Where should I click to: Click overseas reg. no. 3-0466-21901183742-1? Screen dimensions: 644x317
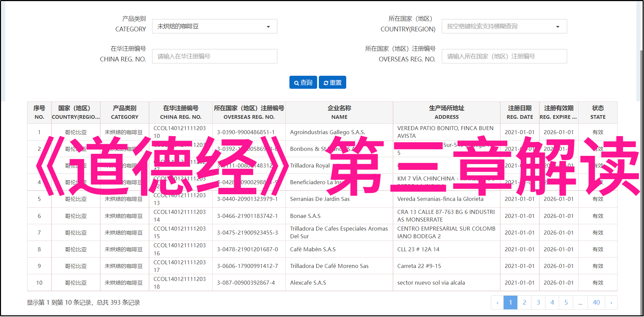pyautogui.click(x=247, y=216)
